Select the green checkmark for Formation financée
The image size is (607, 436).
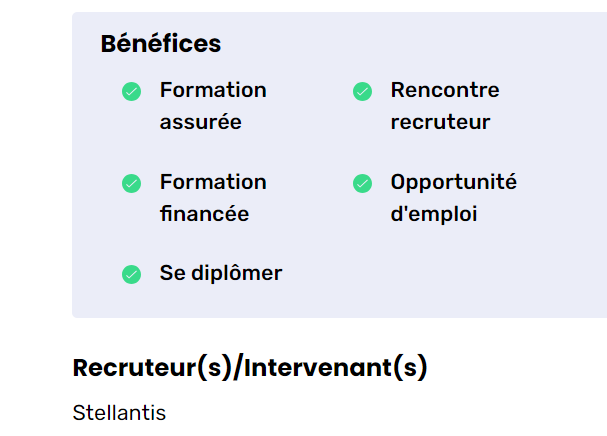pyautogui.click(x=131, y=183)
